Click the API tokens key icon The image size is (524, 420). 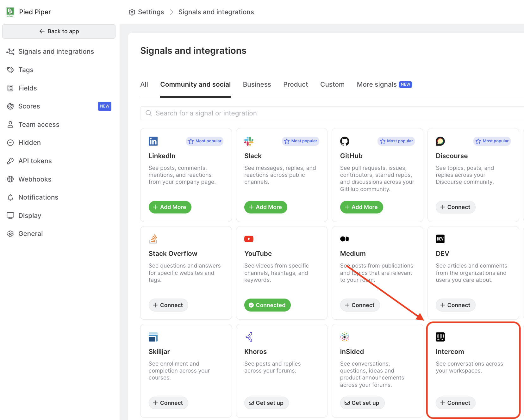pyautogui.click(x=10, y=161)
